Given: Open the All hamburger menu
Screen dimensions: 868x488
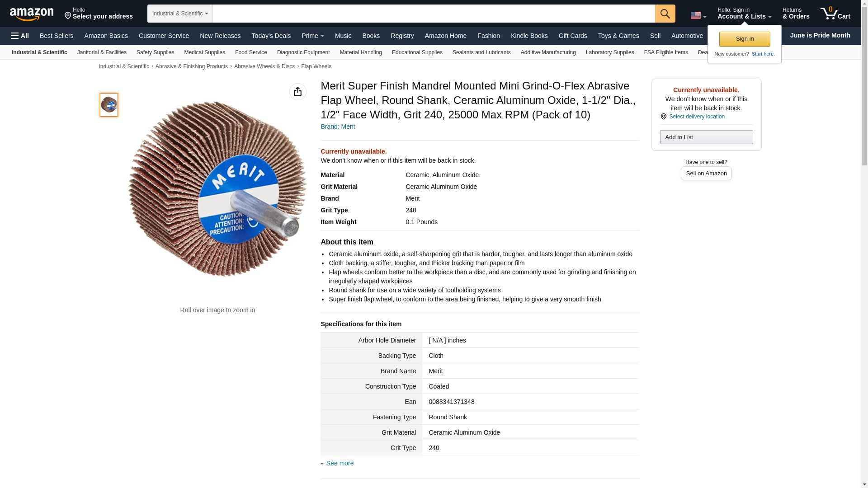Looking at the screenshot, I should [20, 36].
